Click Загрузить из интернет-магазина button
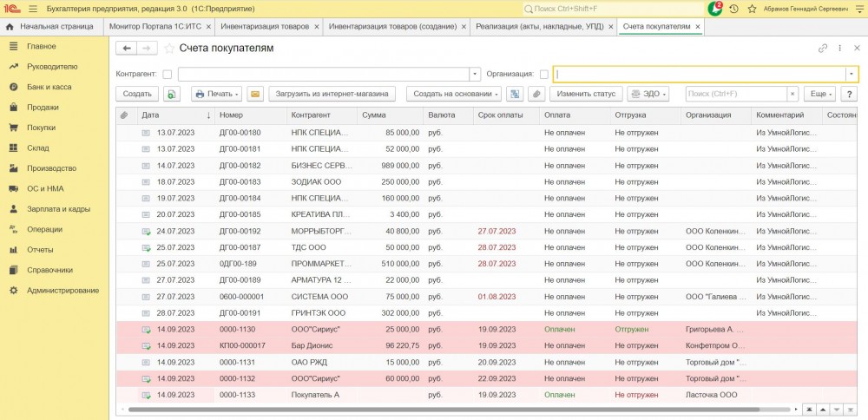Screen dimensions: 868x420 (333, 94)
